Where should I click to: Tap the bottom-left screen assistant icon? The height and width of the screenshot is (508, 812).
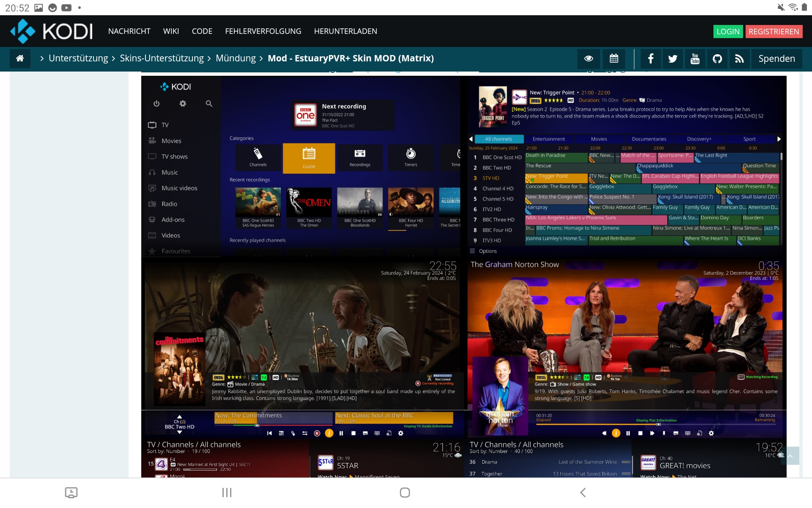pos(71,492)
